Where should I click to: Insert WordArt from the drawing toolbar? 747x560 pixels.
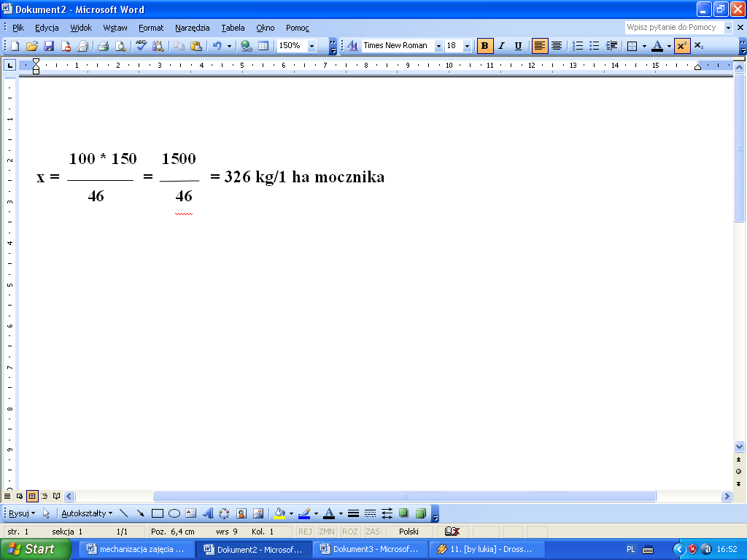(x=207, y=513)
